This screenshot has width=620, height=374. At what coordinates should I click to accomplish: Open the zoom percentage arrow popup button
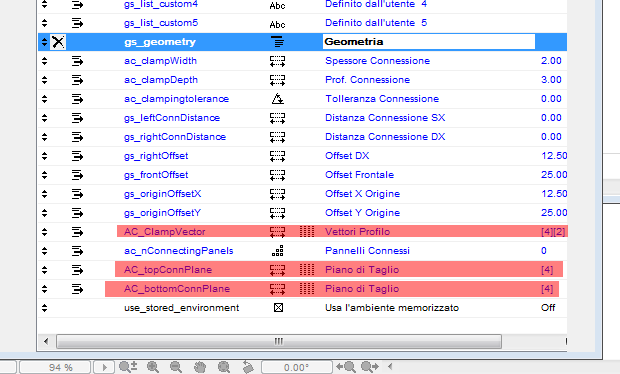104,368
